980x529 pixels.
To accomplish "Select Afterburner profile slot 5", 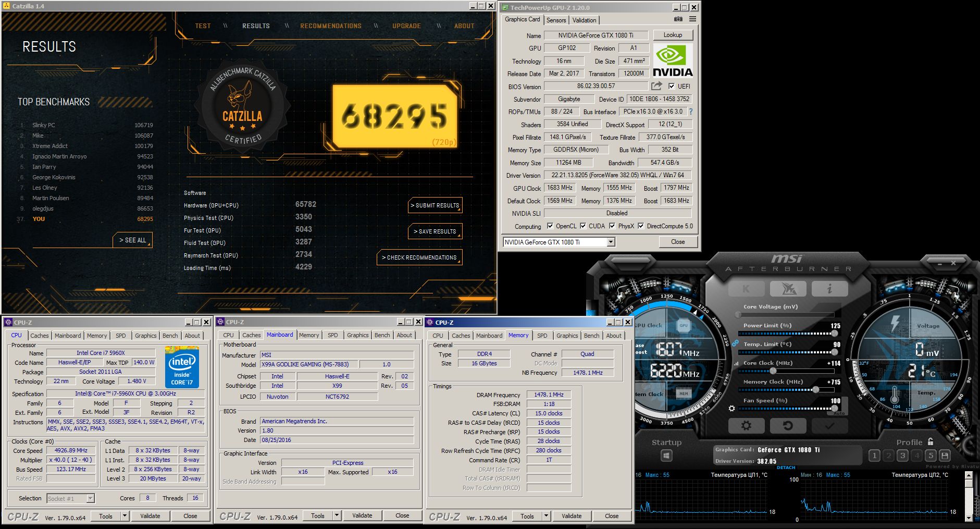I will click(x=931, y=456).
